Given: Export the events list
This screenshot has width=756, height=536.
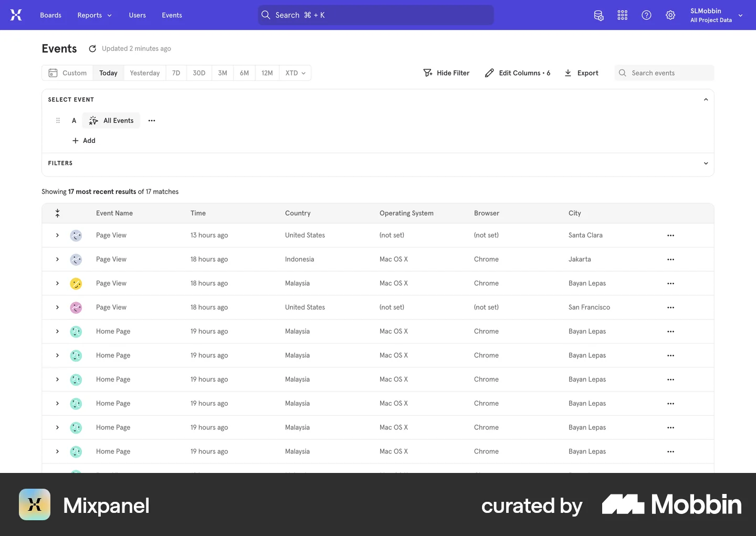Looking at the screenshot, I should point(581,73).
